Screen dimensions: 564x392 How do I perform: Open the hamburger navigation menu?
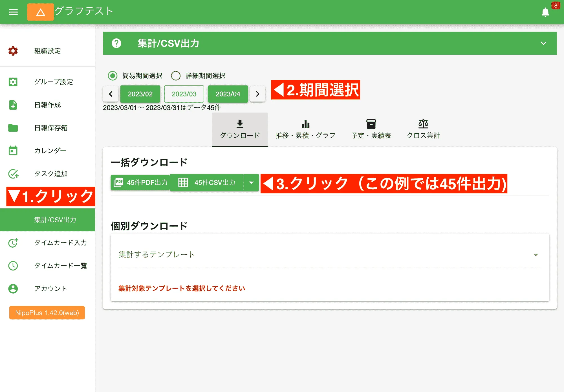coord(13,12)
